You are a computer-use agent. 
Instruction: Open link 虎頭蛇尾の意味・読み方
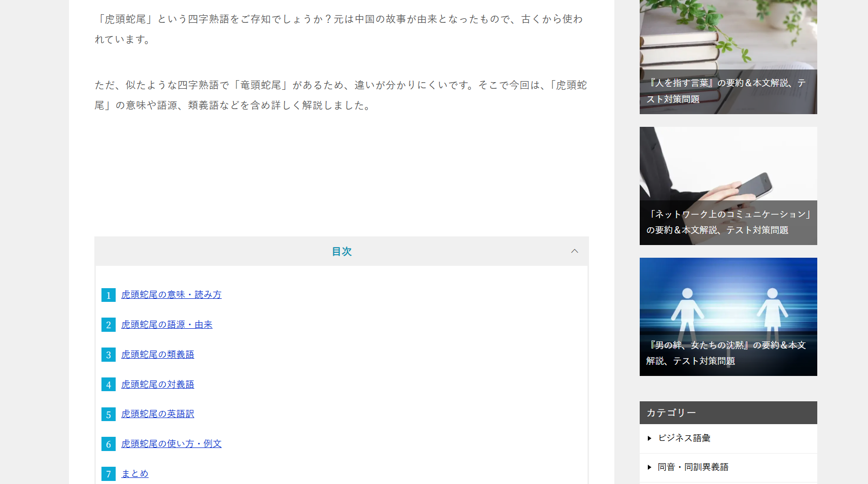[x=171, y=295]
